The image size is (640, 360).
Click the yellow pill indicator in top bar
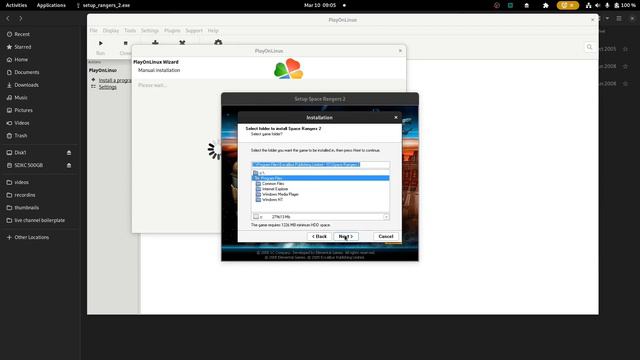pyautogui.click(x=567, y=5)
